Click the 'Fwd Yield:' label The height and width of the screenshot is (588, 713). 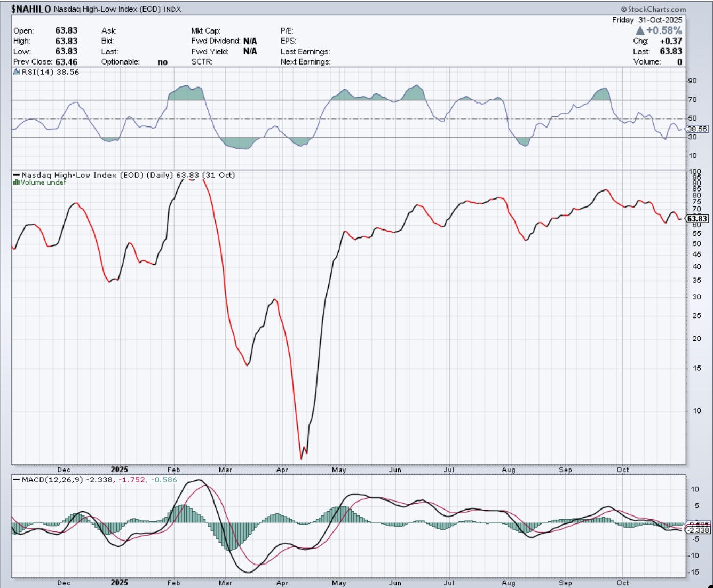[210, 52]
